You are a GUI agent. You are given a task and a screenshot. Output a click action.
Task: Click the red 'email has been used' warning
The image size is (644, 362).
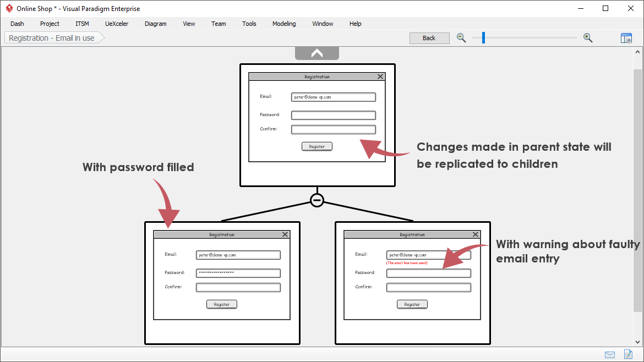coord(407,262)
